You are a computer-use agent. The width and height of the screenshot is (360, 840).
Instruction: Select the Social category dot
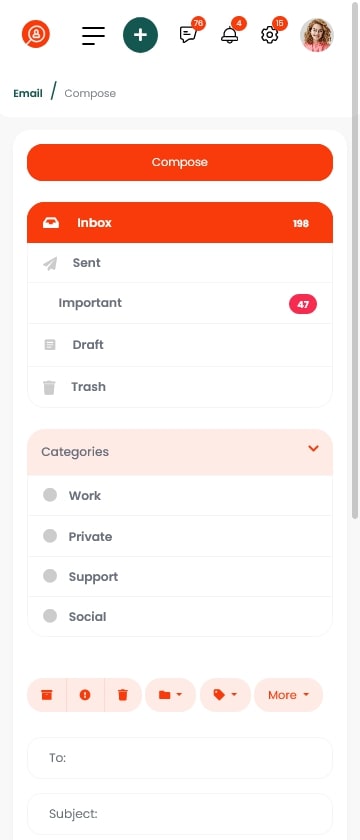coord(50,616)
